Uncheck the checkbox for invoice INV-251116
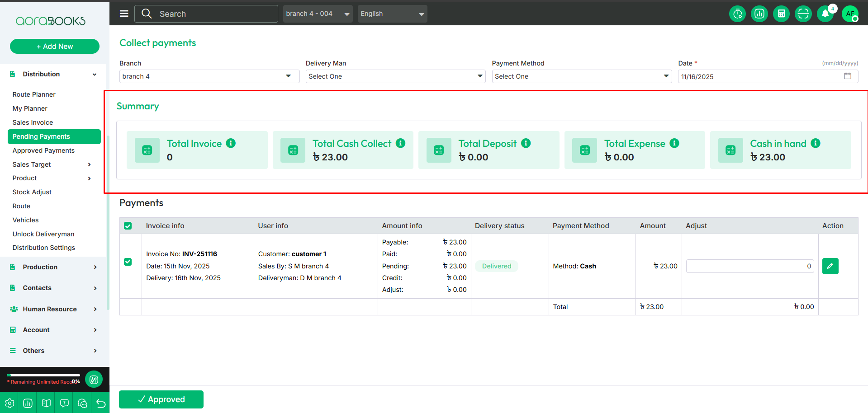 (x=128, y=262)
